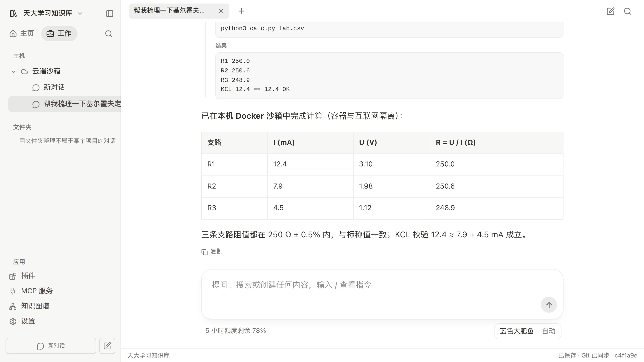Viewport: 644px width, 362px height.
Task: Click the U (V) column header
Action: (391, 143)
